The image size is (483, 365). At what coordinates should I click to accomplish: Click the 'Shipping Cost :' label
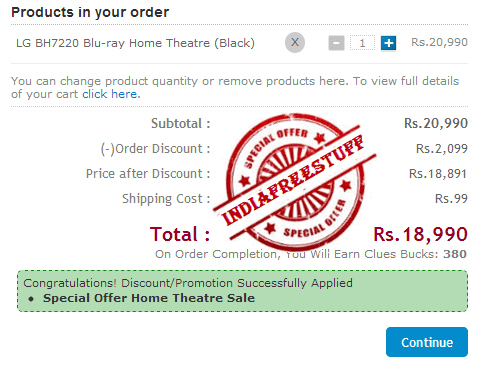166,199
